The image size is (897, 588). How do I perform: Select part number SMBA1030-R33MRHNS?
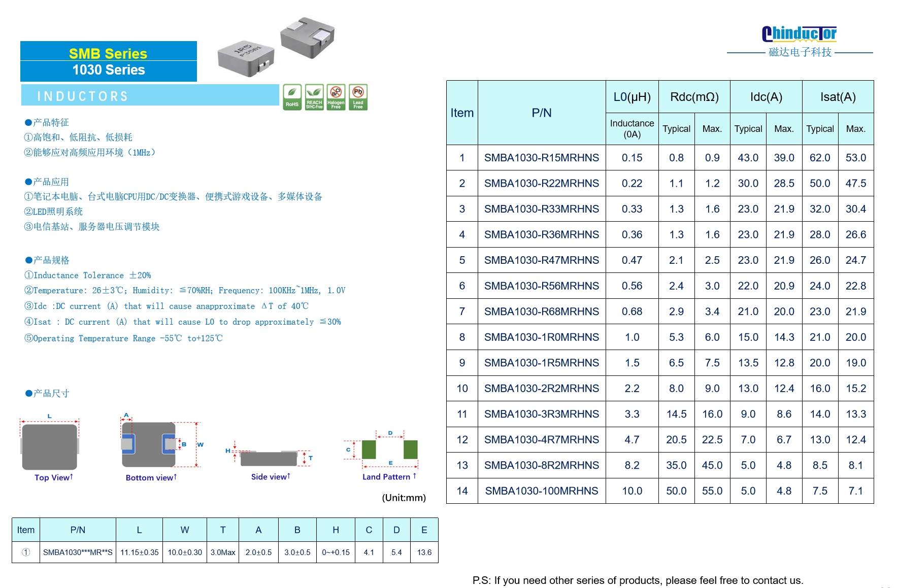(541, 209)
